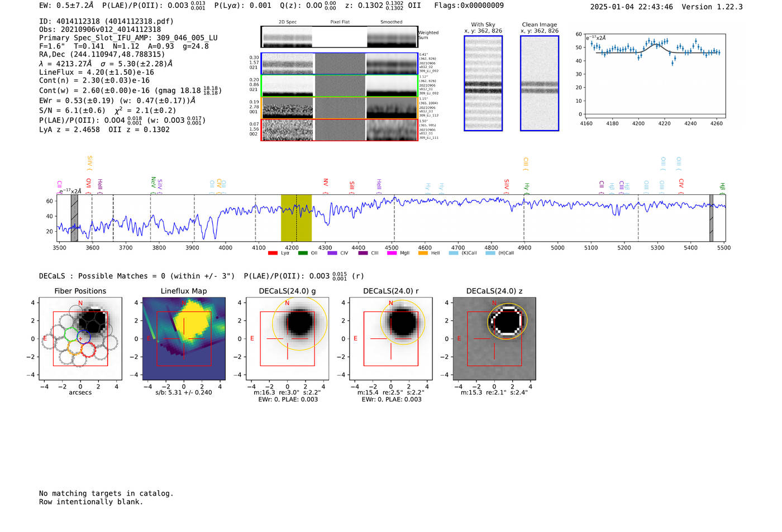Click the magenta MgII legend swatch
Screen dimensions: 782x532
pos(392,253)
